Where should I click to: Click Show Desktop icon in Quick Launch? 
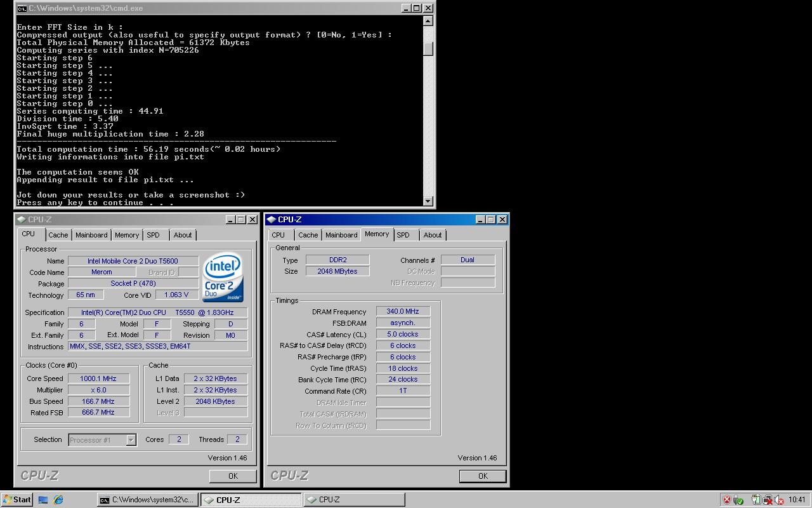43,500
